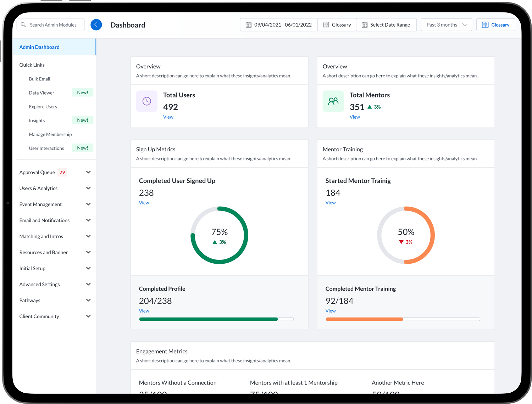The image size is (532, 404).
Task: Click View under Total Users
Action: click(168, 117)
